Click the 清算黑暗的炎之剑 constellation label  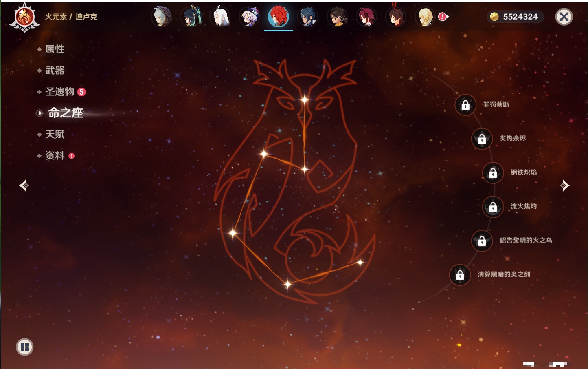pos(504,274)
